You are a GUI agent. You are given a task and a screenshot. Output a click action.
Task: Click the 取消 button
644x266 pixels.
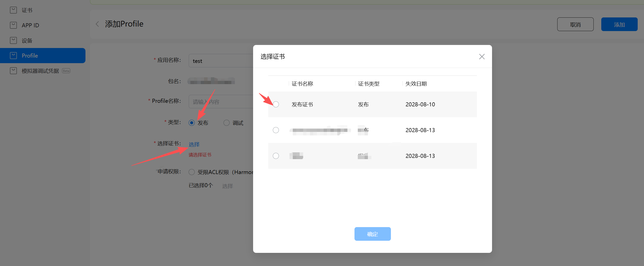[x=575, y=25]
